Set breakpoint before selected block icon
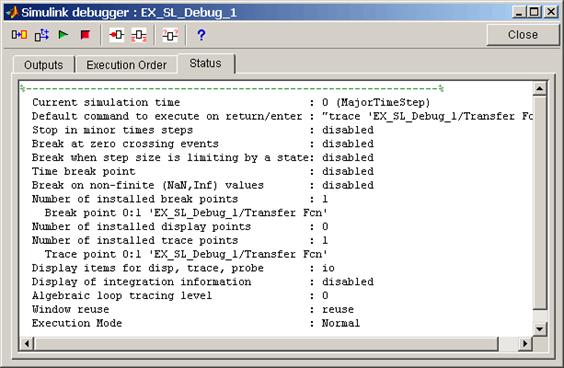 (117, 35)
